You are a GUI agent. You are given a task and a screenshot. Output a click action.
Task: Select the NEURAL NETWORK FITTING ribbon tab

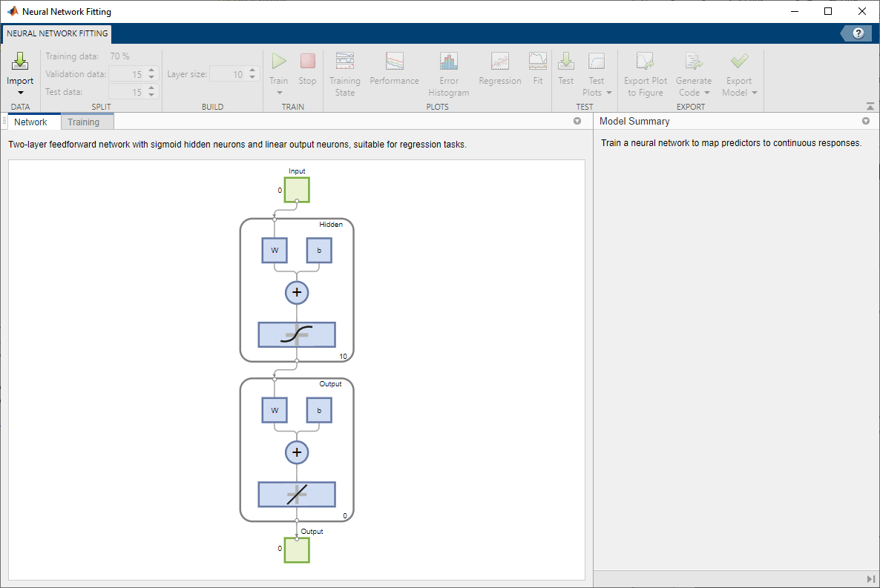click(x=56, y=33)
